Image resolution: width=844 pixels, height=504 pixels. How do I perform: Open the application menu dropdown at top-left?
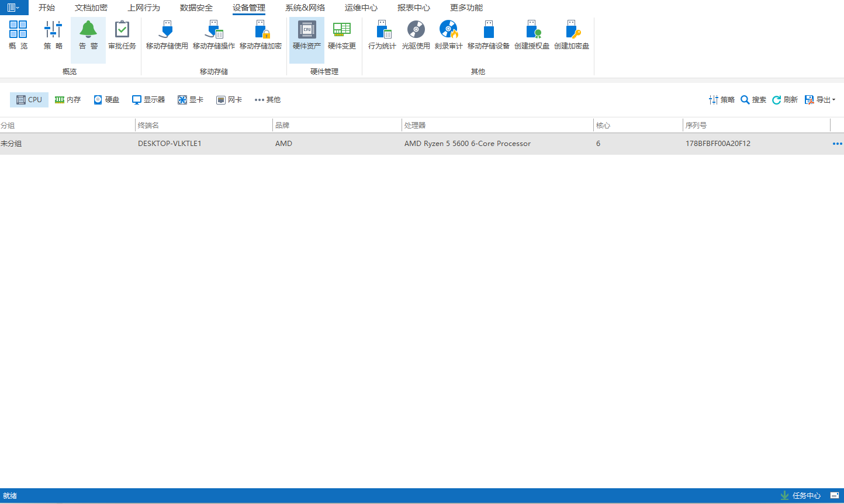pos(14,8)
